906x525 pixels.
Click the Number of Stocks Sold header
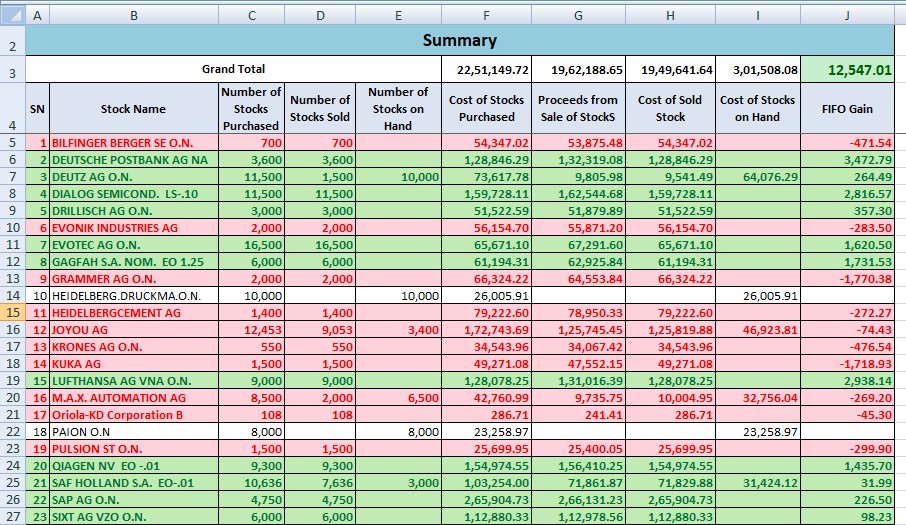point(320,109)
